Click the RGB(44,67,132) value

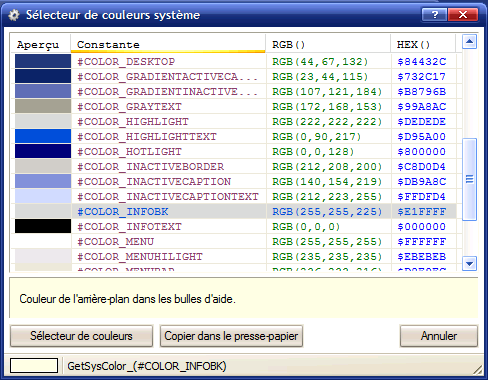[x=320, y=62]
